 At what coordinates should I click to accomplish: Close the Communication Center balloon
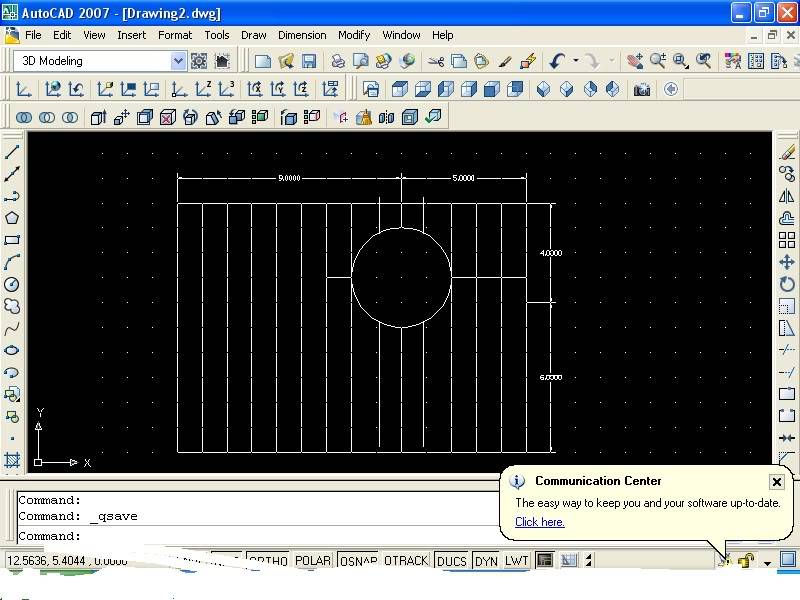[777, 482]
